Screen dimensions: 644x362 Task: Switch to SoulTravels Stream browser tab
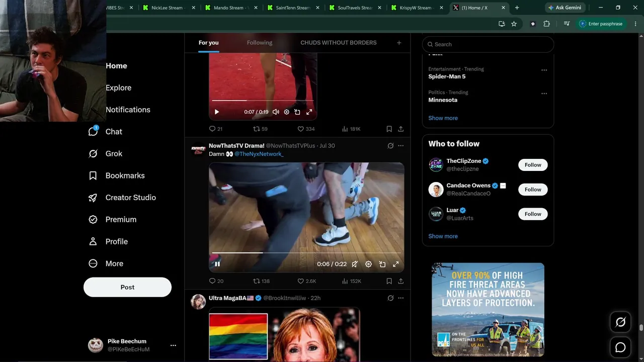coord(355,8)
